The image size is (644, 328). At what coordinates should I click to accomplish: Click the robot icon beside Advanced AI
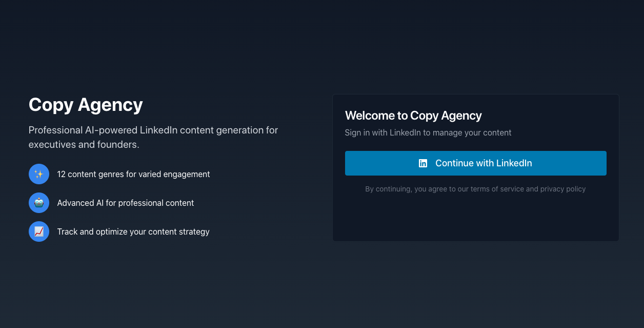coord(38,203)
